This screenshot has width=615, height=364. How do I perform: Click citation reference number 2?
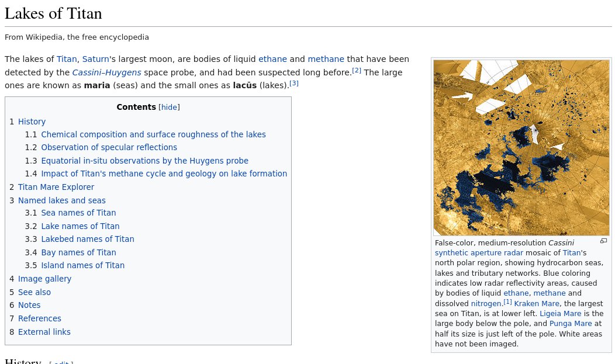(x=357, y=70)
